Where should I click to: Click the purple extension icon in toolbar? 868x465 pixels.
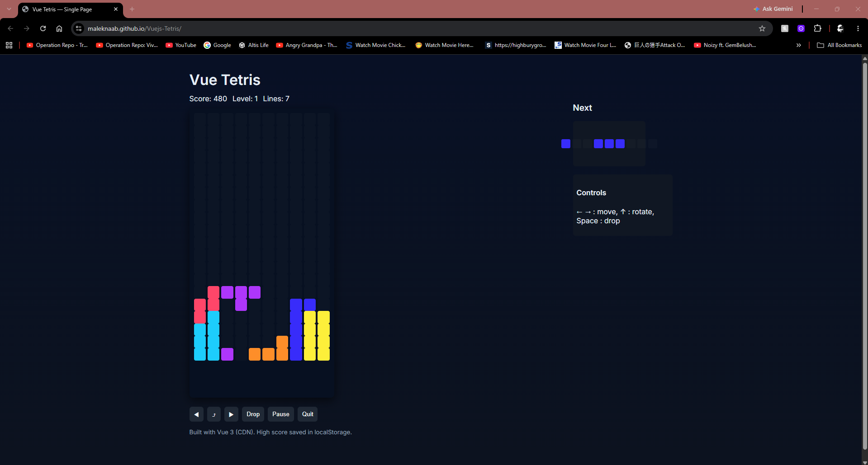[x=801, y=28]
